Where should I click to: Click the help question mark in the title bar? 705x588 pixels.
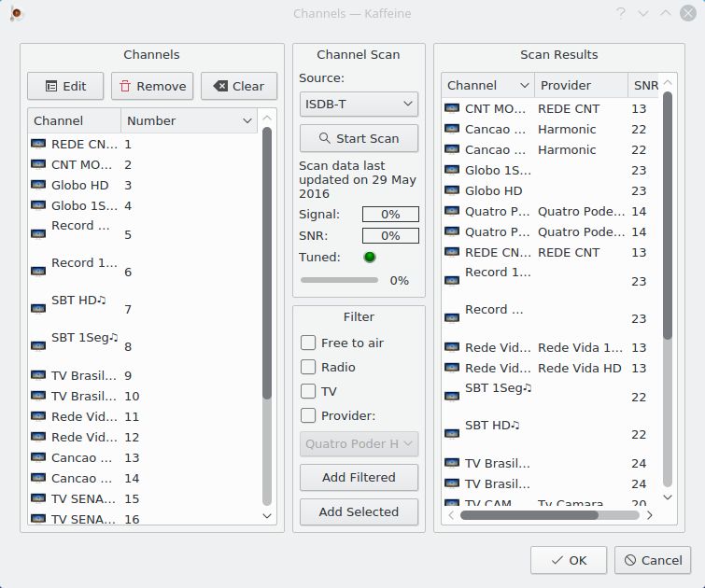coord(621,13)
